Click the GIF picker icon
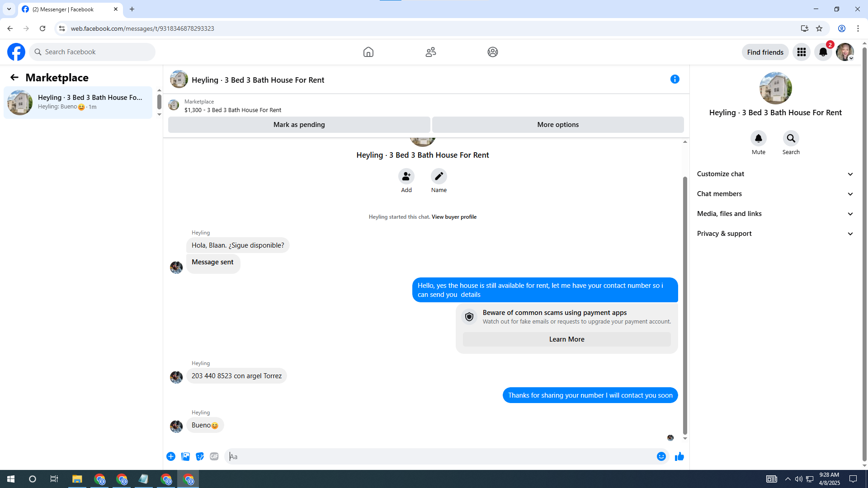The height and width of the screenshot is (488, 868). (x=214, y=457)
